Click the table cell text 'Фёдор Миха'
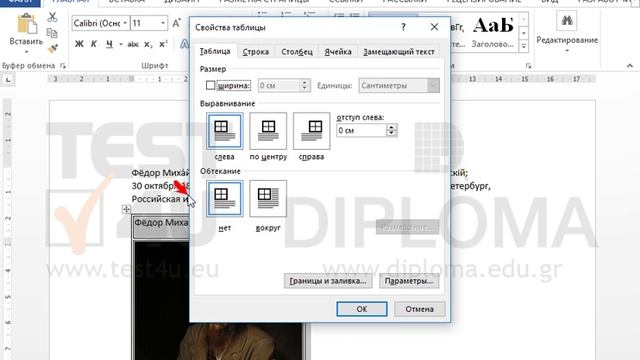This screenshot has width=640, height=360. (161, 223)
